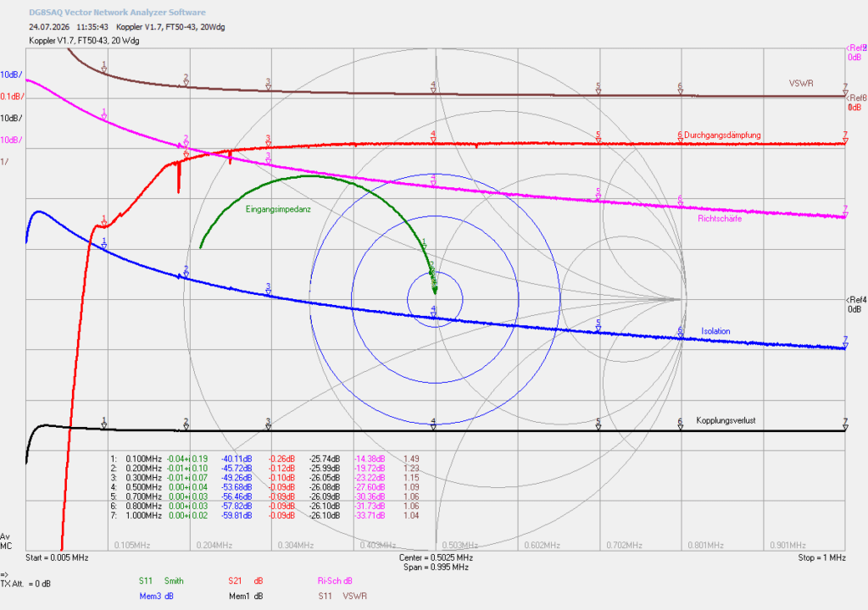The width and height of the screenshot is (868, 610).
Task: Select the Richtschärfe trace label
Action: (720, 219)
